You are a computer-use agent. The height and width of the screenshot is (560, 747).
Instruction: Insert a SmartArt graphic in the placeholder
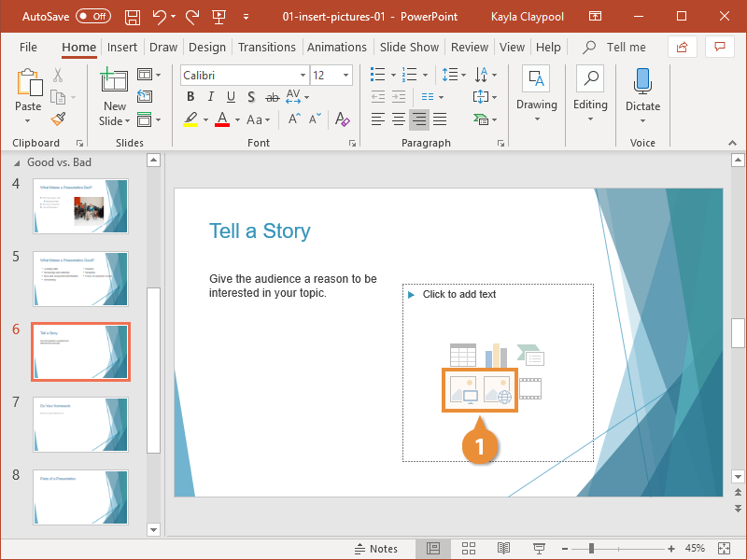530,354
